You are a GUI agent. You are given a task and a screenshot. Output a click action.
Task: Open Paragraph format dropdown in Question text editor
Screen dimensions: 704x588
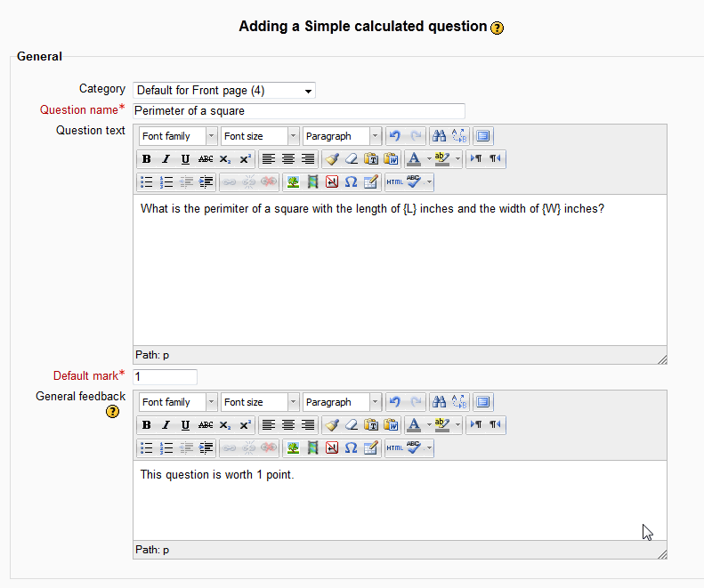(342, 136)
